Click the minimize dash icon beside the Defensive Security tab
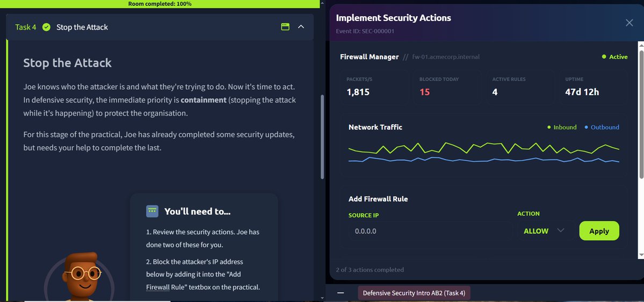 341,293
